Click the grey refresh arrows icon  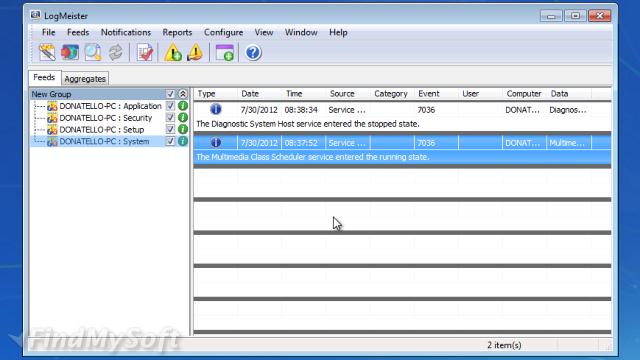pos(116,53)
